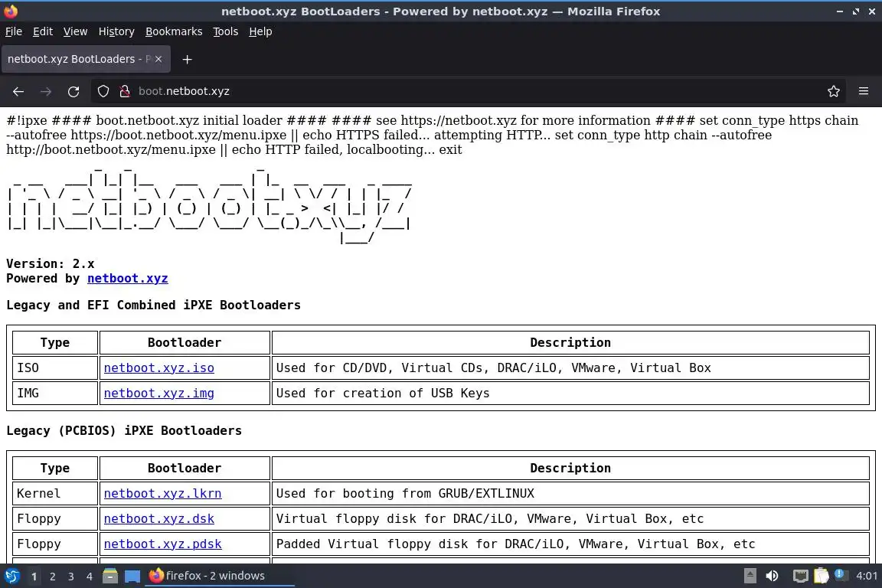Download the netboot.xyz.pdsk floppy link
Screen dimensions: 882x588
[x=162, y=544]
